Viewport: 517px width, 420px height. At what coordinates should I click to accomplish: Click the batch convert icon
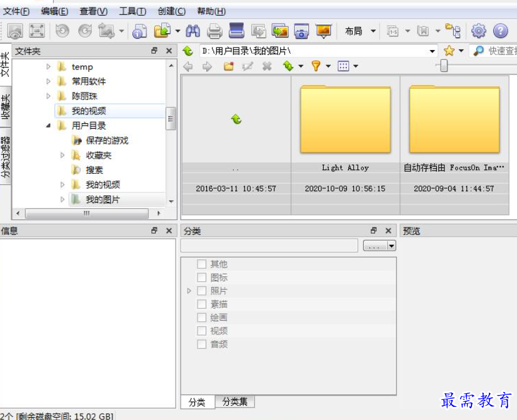click(x=259, y=31)
